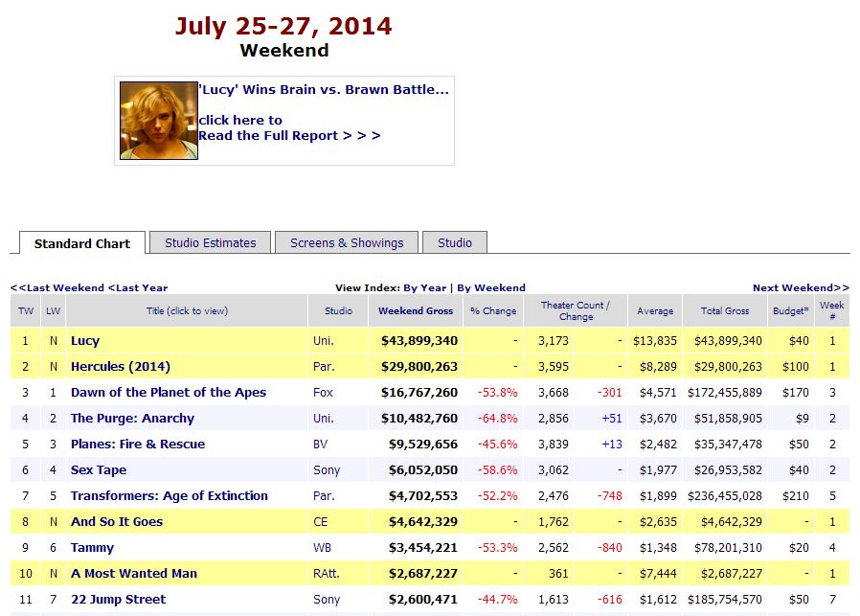Click Read the Full Report link

[x=288, y=136]
